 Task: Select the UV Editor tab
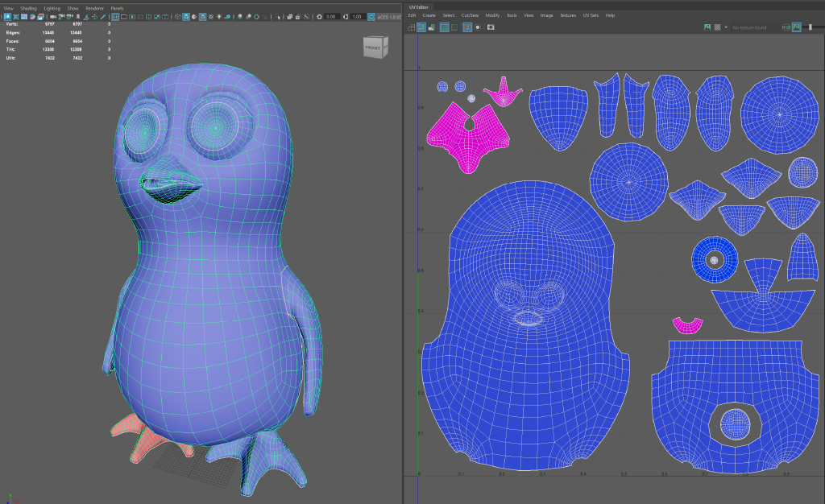click(419, 6)
